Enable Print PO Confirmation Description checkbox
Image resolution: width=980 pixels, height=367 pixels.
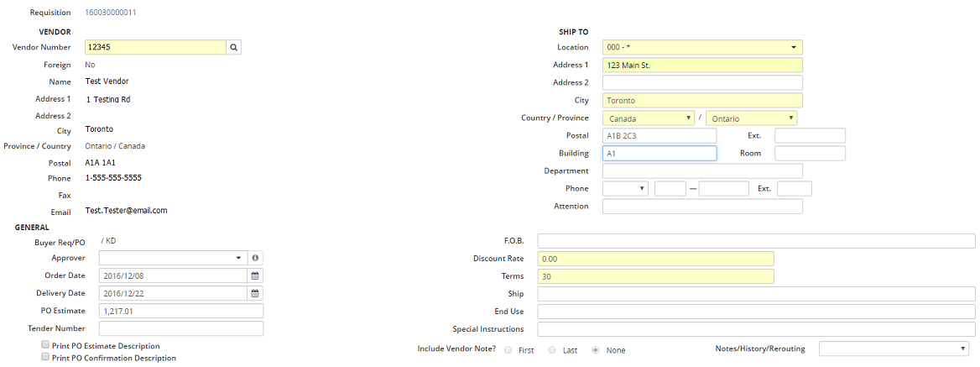click(x=45, y=357)
